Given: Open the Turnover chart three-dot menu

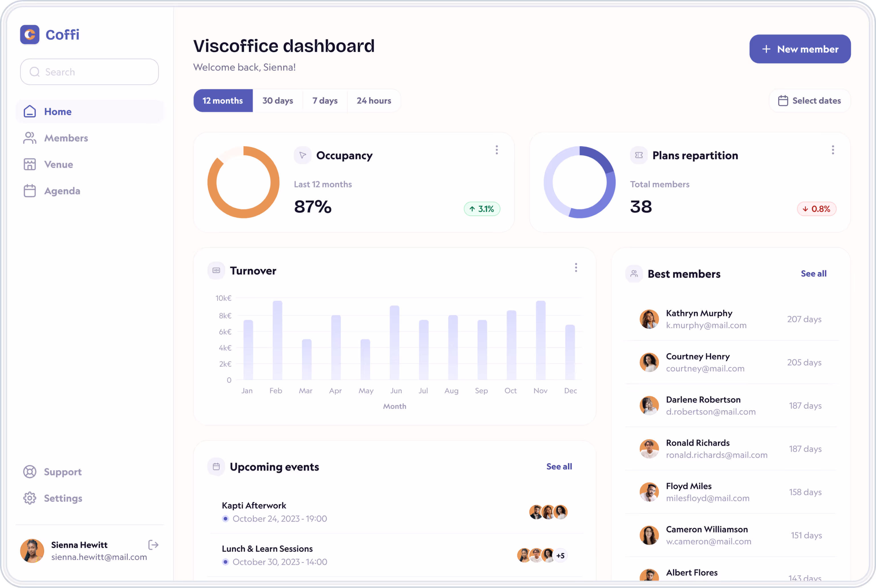Looking at the screenshot, I should tap(576, 267).
